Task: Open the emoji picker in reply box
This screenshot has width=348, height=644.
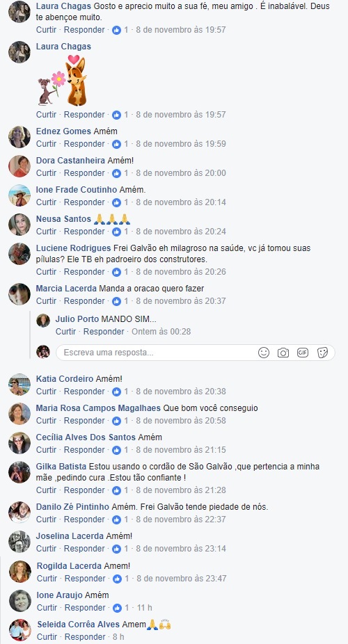Action: [264, 353]
